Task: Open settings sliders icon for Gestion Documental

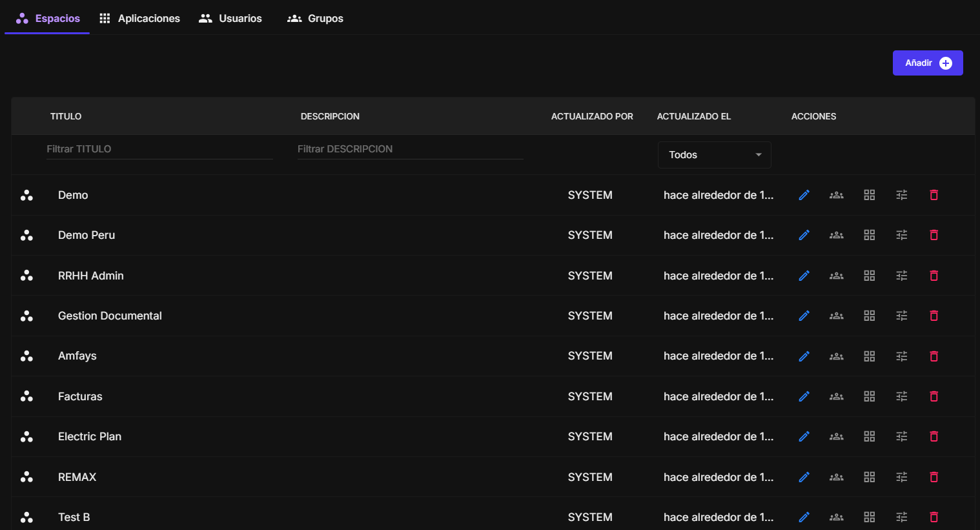Action: (x=902, y=316)
